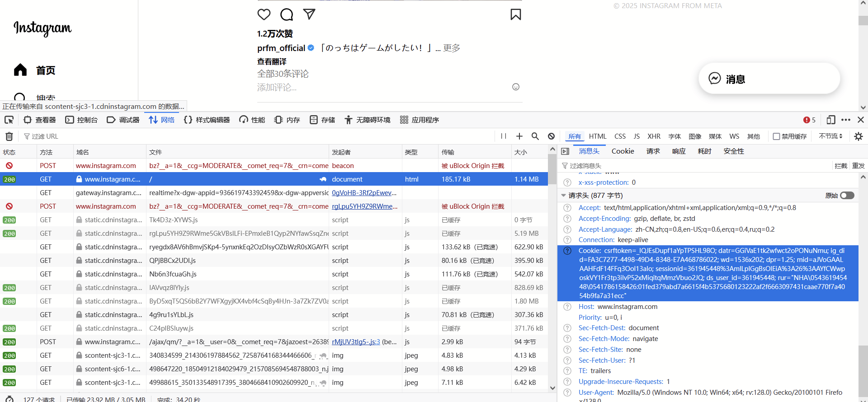This screenshot has width=868, height=402.
Task: Filter requests by CSS
Action: tap(620, 136)
